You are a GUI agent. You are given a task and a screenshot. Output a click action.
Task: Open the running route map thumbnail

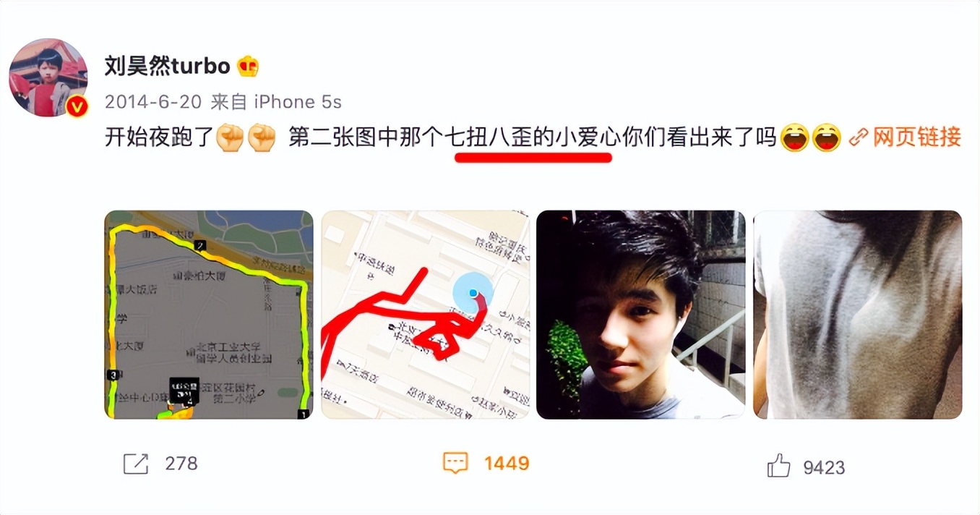click(209, 315)
